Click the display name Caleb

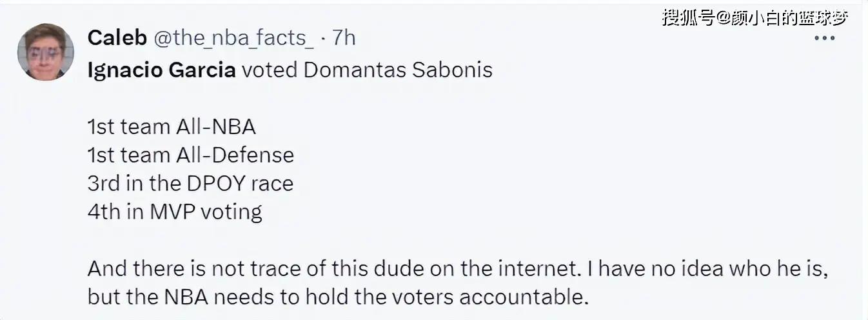[117, 38]
